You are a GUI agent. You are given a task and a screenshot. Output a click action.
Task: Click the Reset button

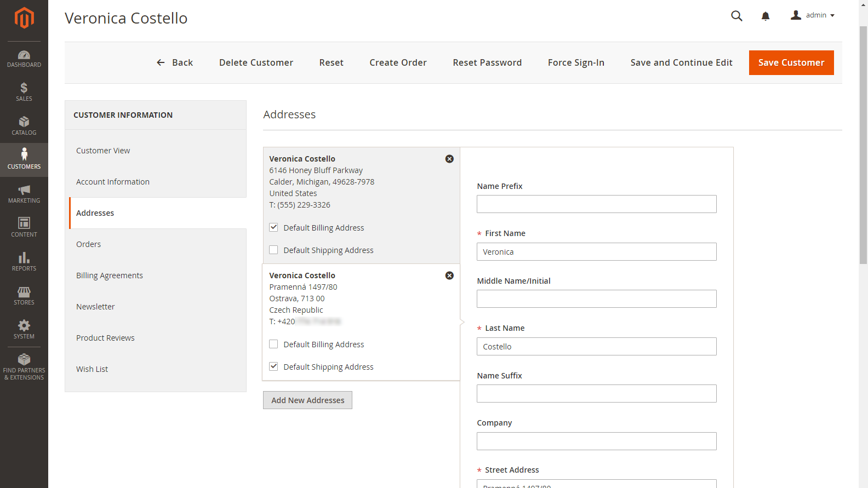pyautogui.click(x=332, y=62)
